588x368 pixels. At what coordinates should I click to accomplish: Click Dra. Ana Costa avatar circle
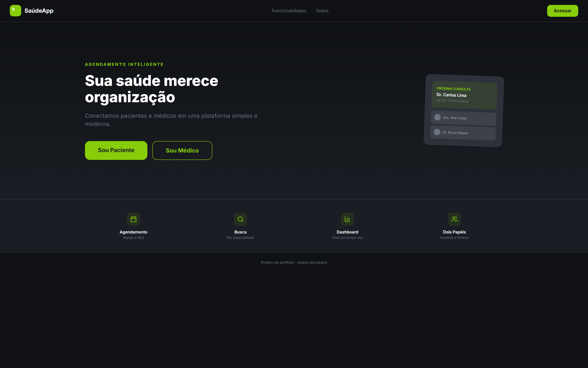coord(437,117)
